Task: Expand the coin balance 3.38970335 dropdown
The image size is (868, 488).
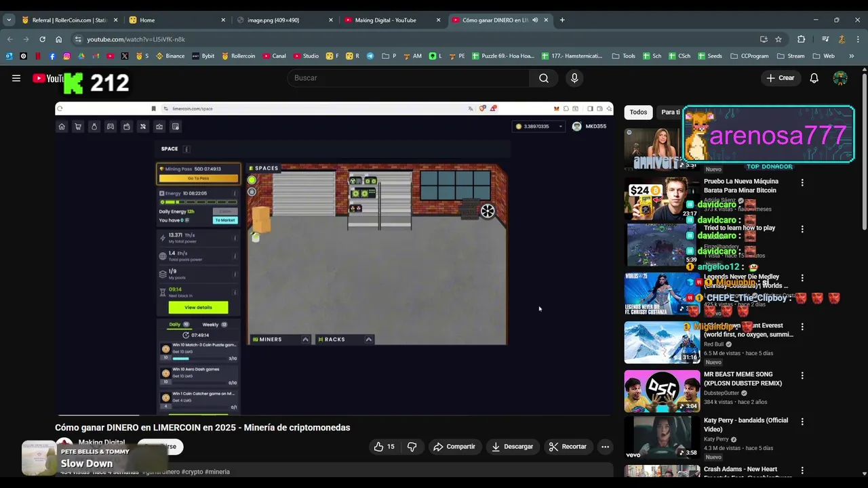Action: [x=540, y=127]
